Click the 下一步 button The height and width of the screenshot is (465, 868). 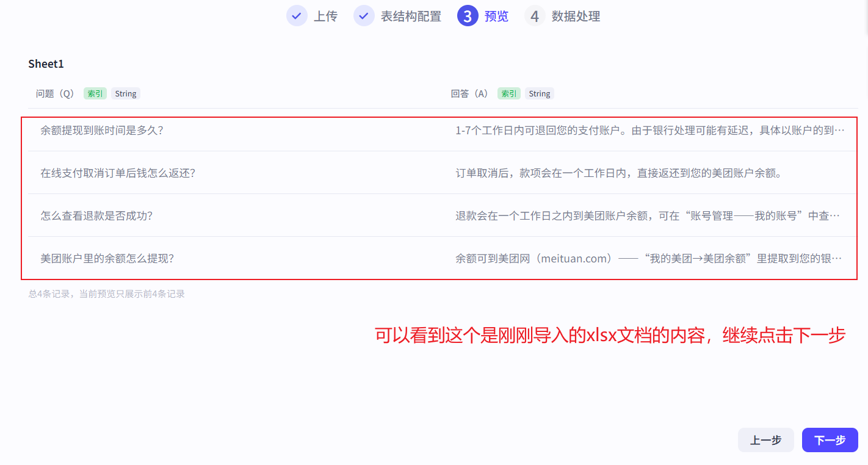click(830, 440)
